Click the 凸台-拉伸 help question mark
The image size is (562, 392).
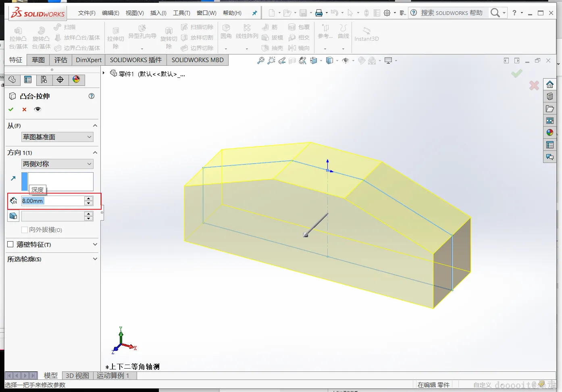click(92, 96)
